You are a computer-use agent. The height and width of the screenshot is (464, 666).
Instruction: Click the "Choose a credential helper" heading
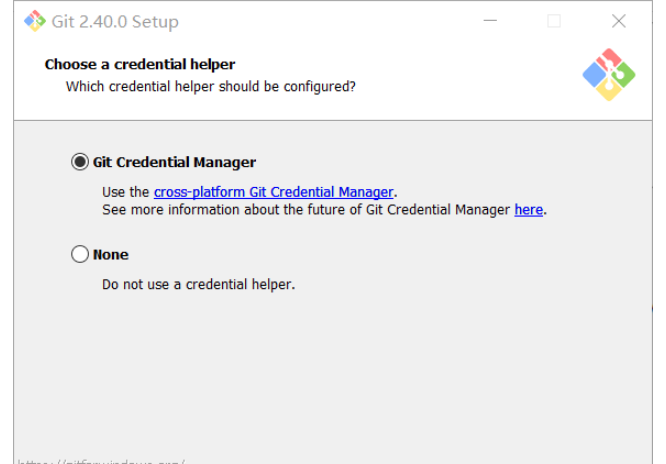(140, 64)
